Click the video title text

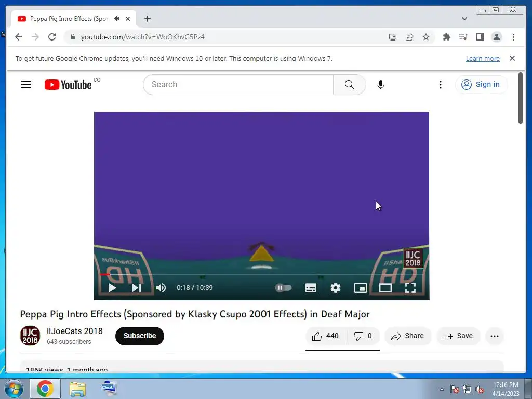tap(195, 314)
